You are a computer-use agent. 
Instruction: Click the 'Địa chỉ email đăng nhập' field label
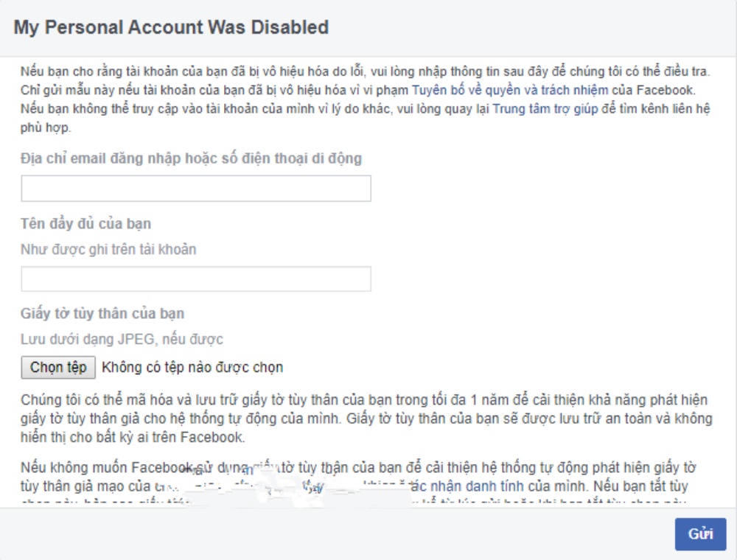(190, 158)
